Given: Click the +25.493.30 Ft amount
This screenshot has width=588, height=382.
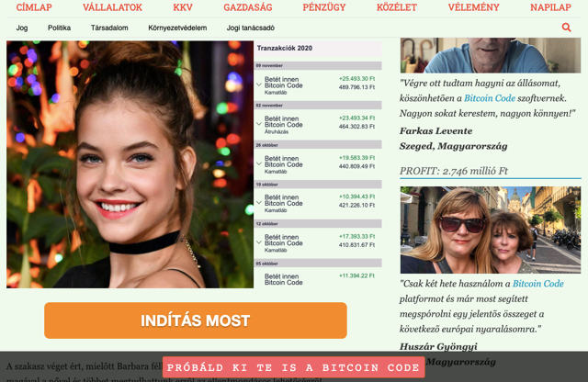Looking at the screenshot, I should [356, 79].
